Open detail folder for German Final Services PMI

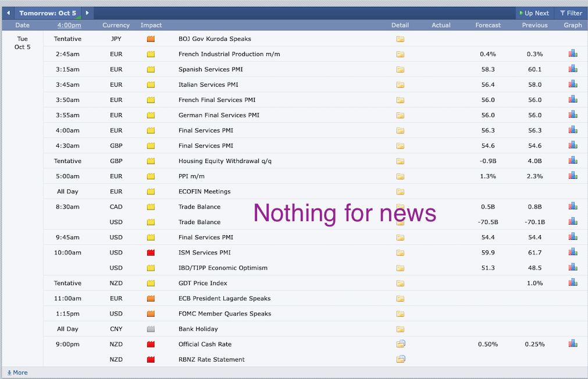(x=400, y=115)
